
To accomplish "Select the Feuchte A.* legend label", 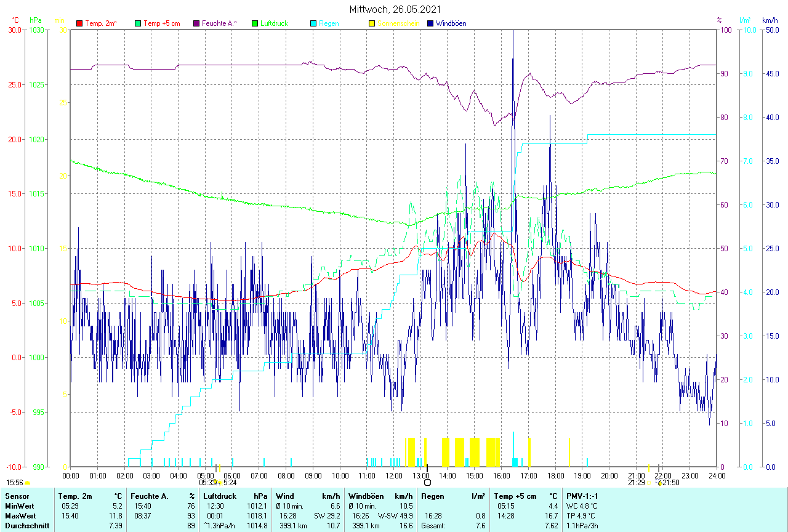I will pyautogui.click(x=220, y=23).
